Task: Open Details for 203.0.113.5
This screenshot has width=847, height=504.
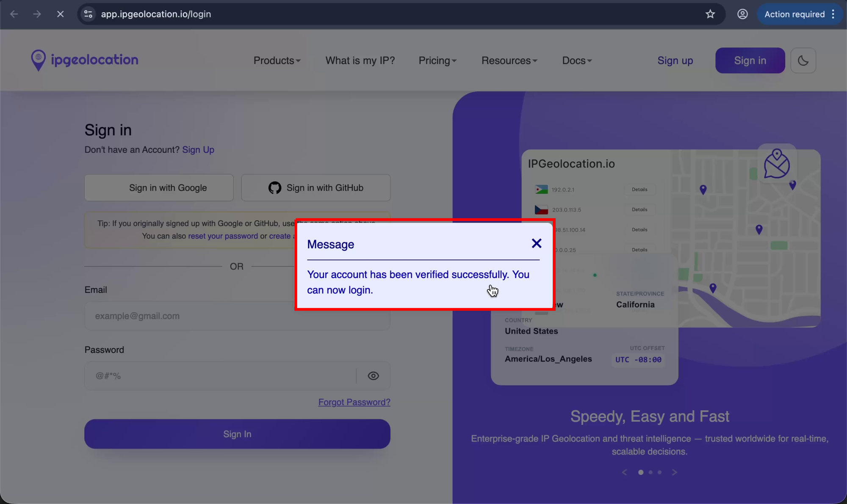Action: pyautogui.click(x=639, y=209)
